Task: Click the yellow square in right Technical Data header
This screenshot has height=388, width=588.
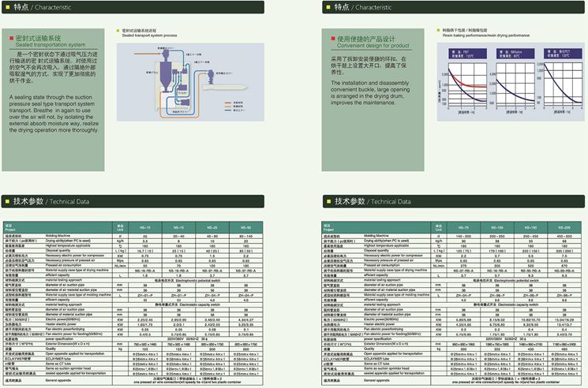Action: [328, 202]
